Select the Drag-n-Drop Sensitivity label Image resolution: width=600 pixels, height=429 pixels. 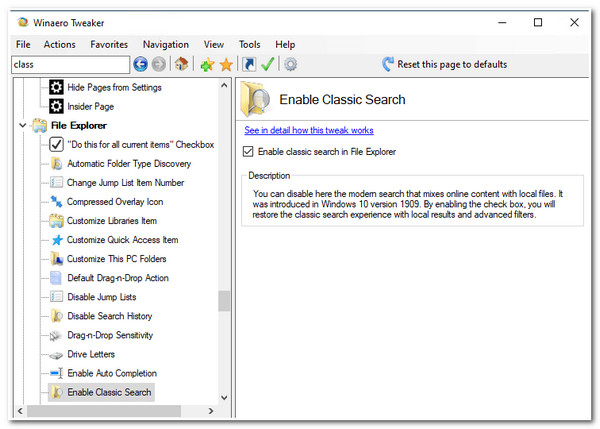110,335
